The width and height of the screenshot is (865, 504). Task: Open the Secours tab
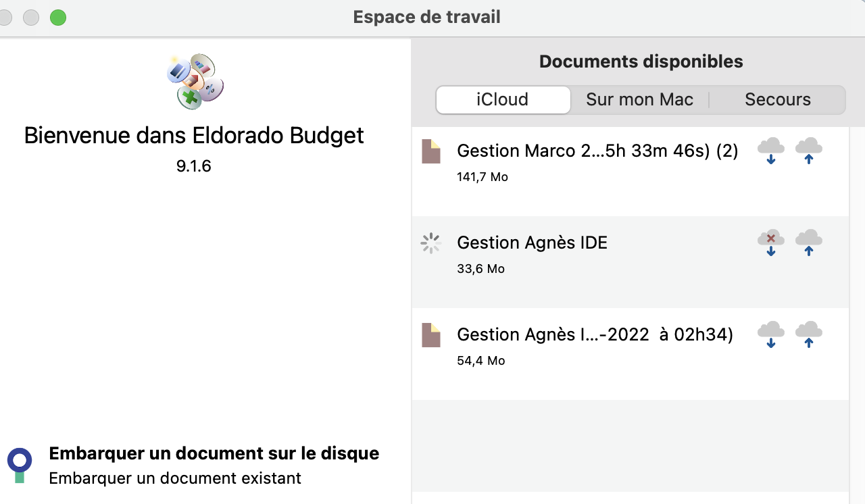click(777, 100)
